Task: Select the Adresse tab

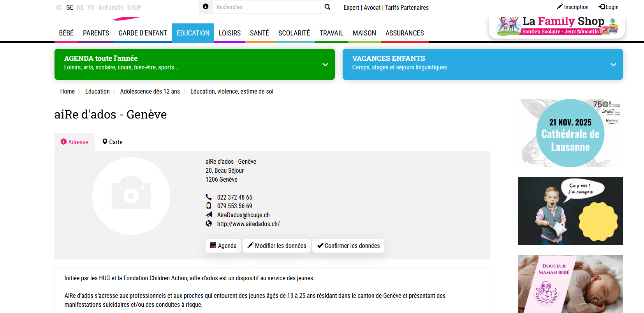Action: point(74,142)
